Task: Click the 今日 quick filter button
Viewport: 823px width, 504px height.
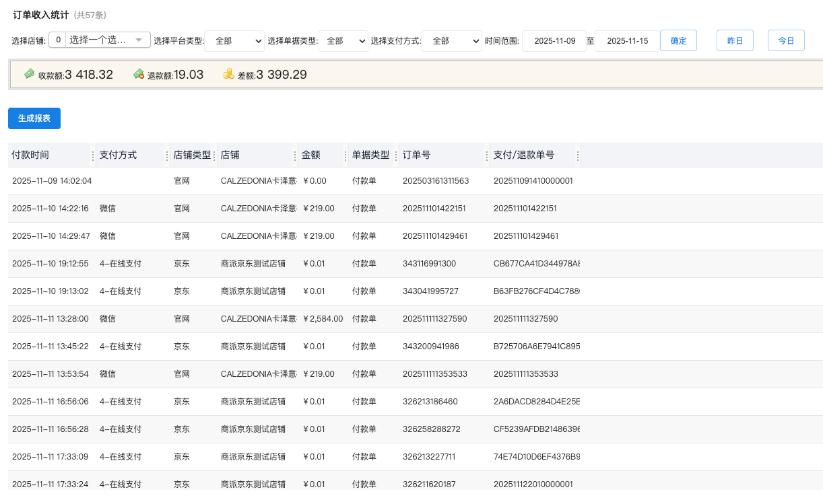Action: point(786,41)
